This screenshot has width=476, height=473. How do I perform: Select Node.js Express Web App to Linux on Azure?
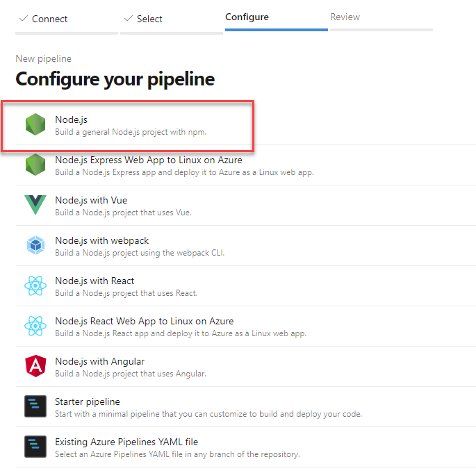pyautogui.click(x=149, y=160)
